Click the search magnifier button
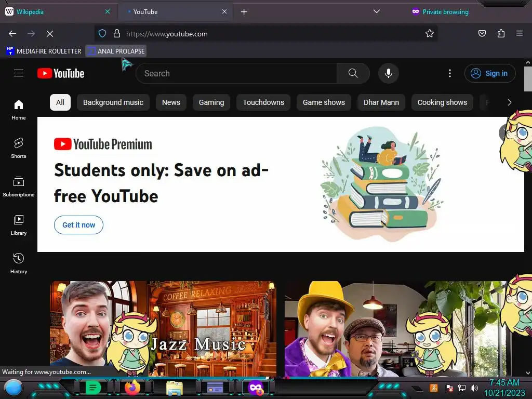 (353, 73)
